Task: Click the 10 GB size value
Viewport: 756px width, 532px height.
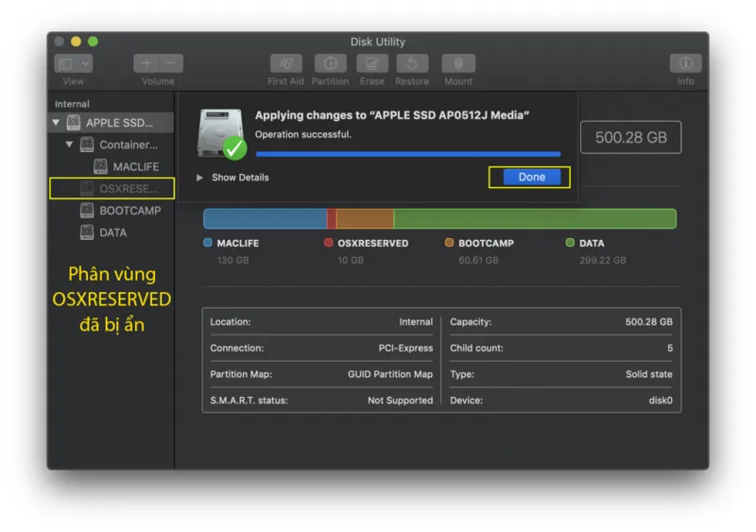Action: click(351, 261)
